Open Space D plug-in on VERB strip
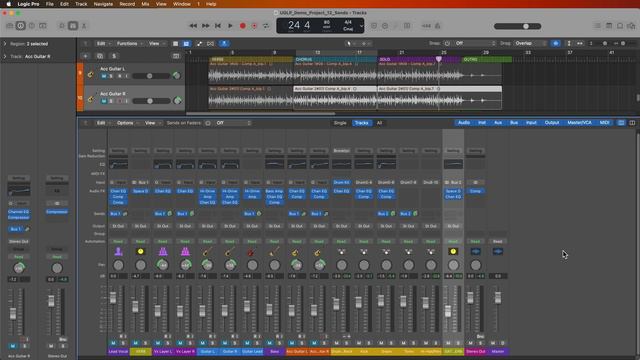This screenshot has height=360, width=640. click(x=140, y=191)
